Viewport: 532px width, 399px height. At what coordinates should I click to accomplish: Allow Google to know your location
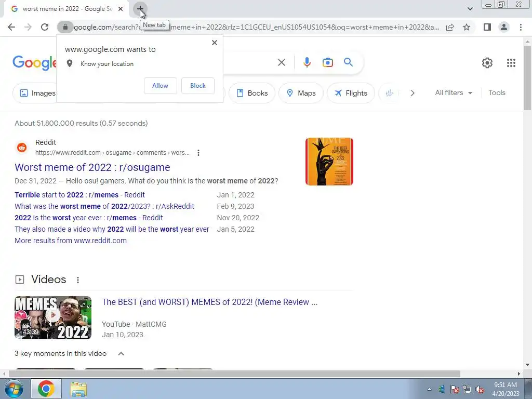pos(160,86)
